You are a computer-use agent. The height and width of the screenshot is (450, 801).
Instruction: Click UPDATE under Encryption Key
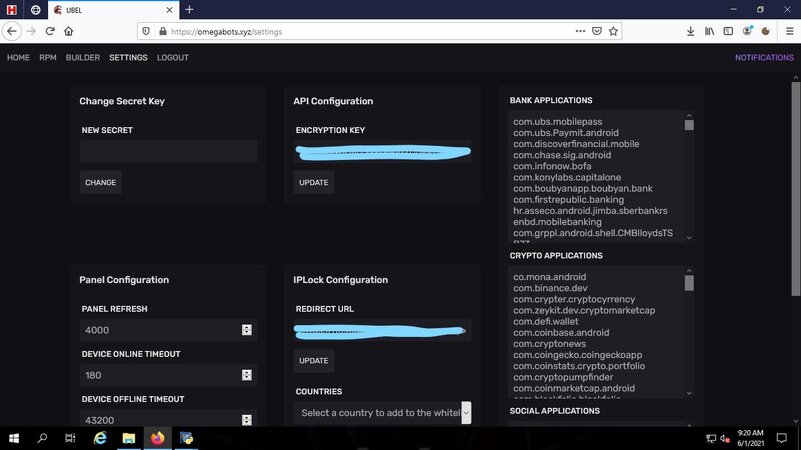(x=314, y=183)
